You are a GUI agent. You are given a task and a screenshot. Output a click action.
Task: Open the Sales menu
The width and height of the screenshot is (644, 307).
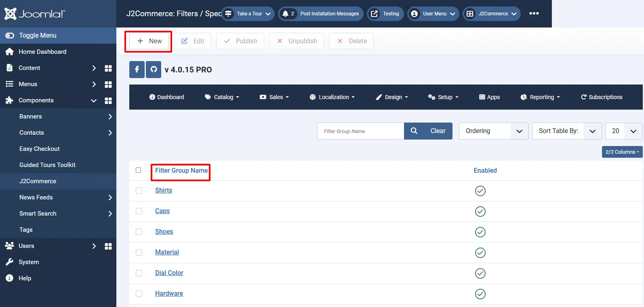[x=274, y=97]
